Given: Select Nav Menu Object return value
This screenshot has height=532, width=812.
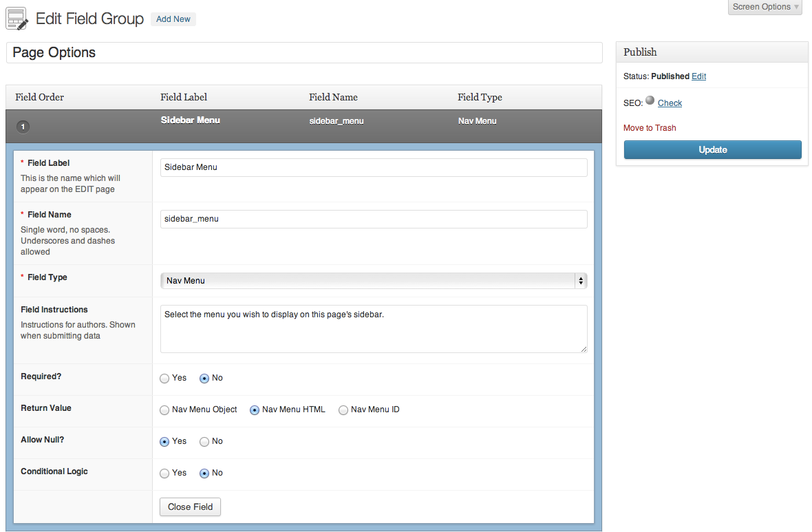Looking at the screenshot, I should [x=164, y=410].
